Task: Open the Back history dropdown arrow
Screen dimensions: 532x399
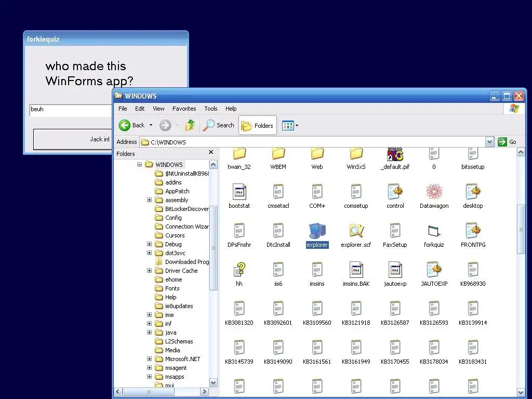Action: (x=151, y=125)
